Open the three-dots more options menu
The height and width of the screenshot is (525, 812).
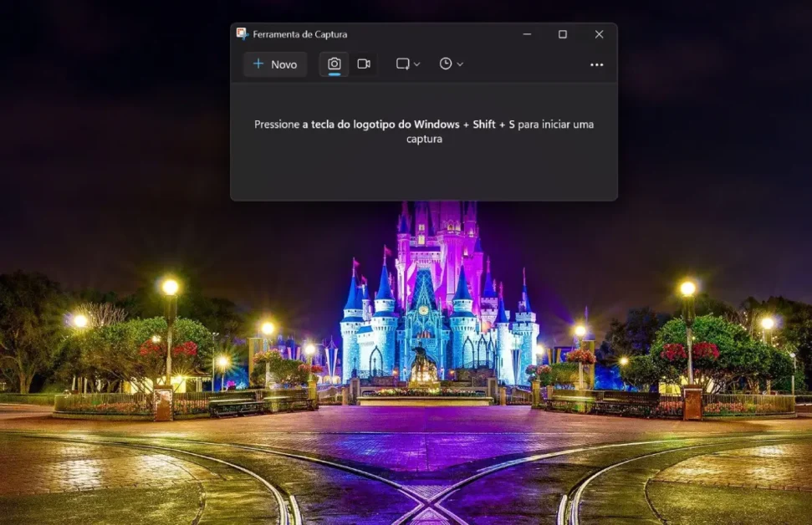click(x=596, y=64)
